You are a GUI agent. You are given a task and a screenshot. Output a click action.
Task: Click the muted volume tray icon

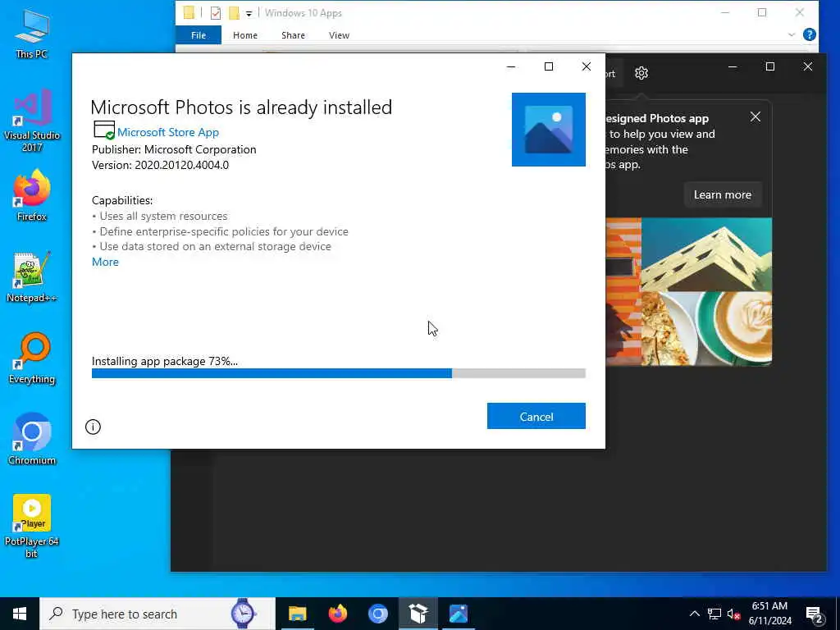click(734, 614)
